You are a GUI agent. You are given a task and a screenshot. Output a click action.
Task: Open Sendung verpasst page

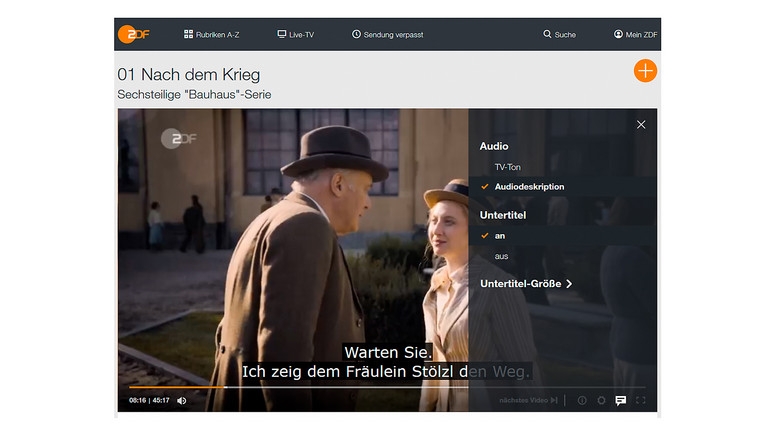[x=387, y=34]
